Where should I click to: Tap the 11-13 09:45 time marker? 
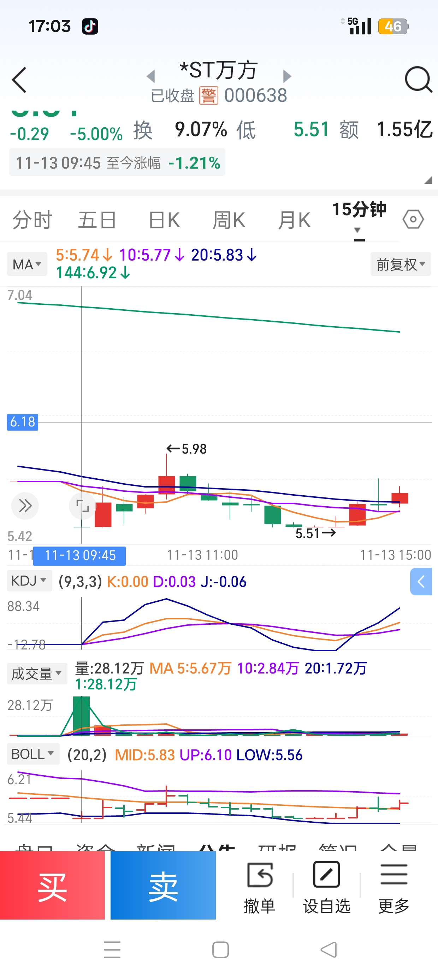(x=79, y=555)
